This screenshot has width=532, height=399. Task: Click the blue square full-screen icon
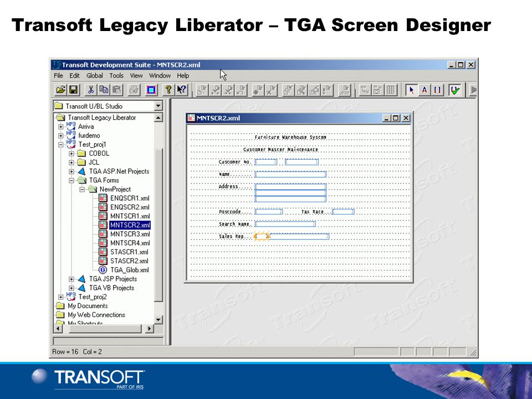[151, 90]
